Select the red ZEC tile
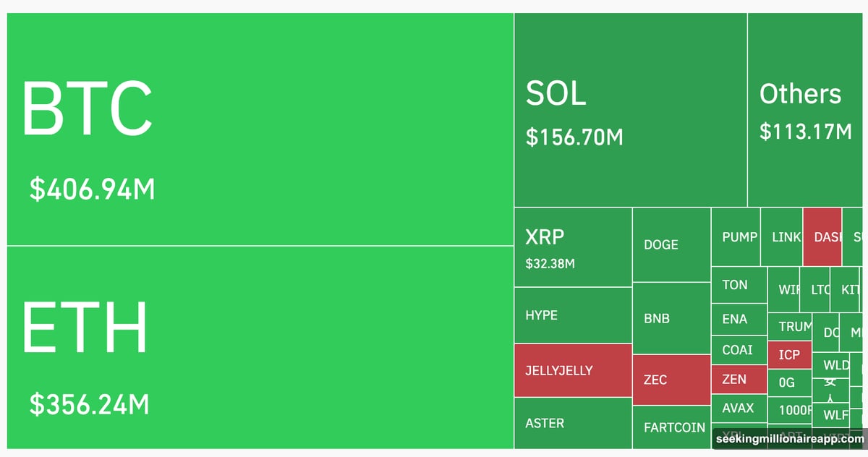The image size is (868, 457). 671,380
